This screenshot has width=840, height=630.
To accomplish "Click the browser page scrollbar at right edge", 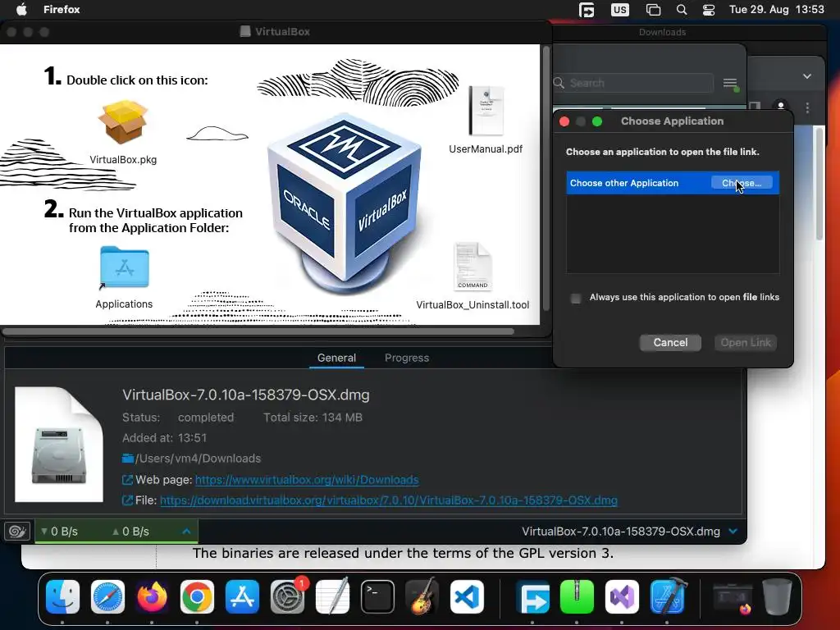I will point(819,184).
